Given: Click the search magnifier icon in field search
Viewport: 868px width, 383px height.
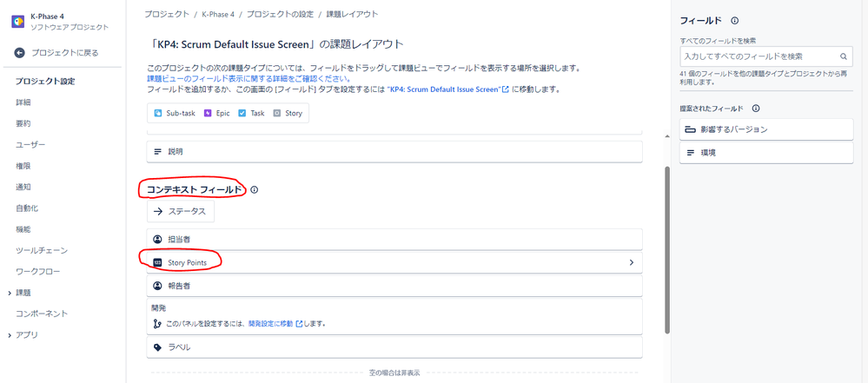Looking at the screenshot, I should coord(844,56).
